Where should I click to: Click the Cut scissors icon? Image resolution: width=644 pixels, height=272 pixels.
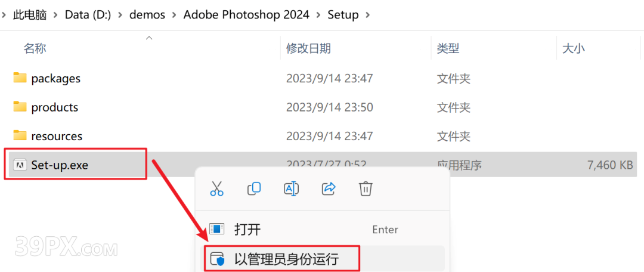pyautogui.click(x=216, y=188)
